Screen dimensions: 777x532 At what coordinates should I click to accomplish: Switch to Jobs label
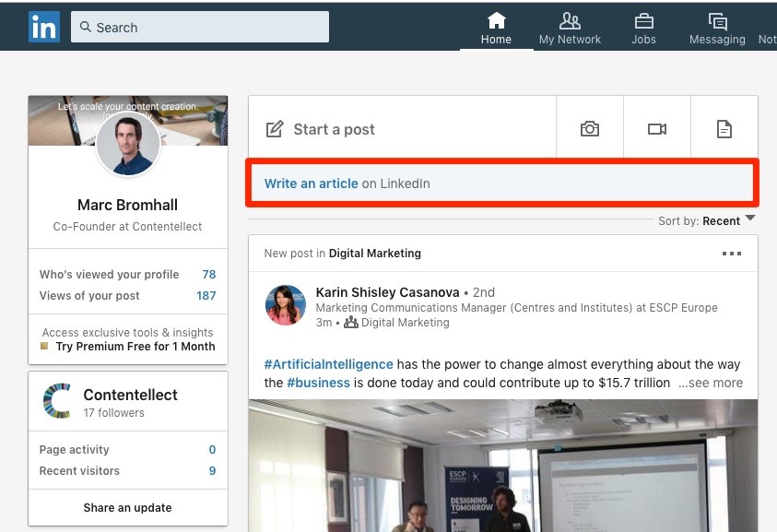[643, 39]
